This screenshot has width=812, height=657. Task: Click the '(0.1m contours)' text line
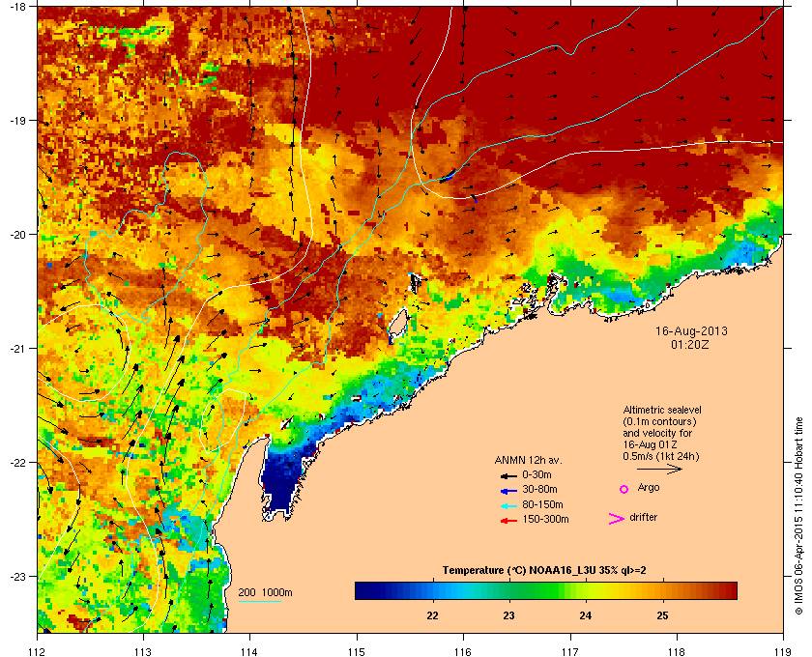[659, 421]
